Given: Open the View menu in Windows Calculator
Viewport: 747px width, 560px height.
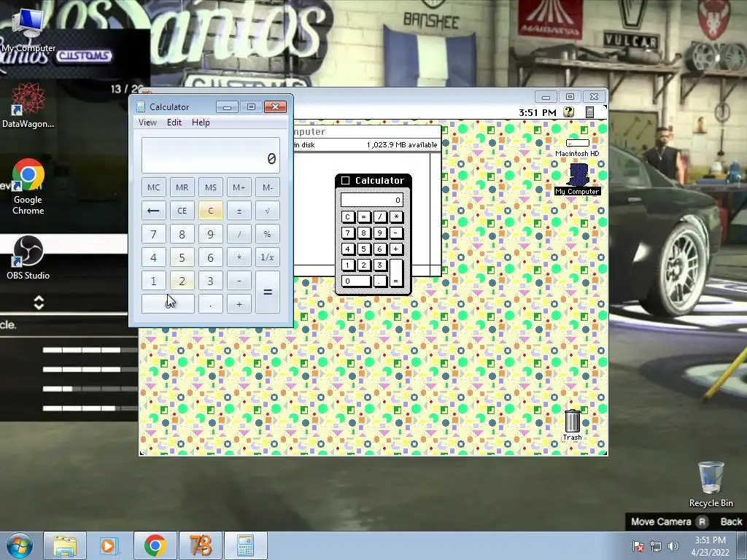Looking at the screenshot, I should tap(147, 122).
